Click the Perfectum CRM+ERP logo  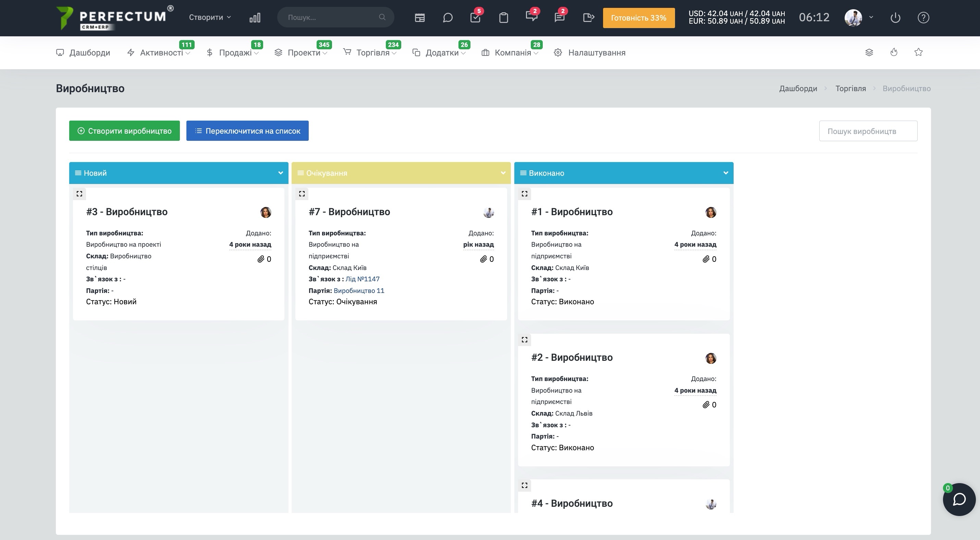[114, 18]
